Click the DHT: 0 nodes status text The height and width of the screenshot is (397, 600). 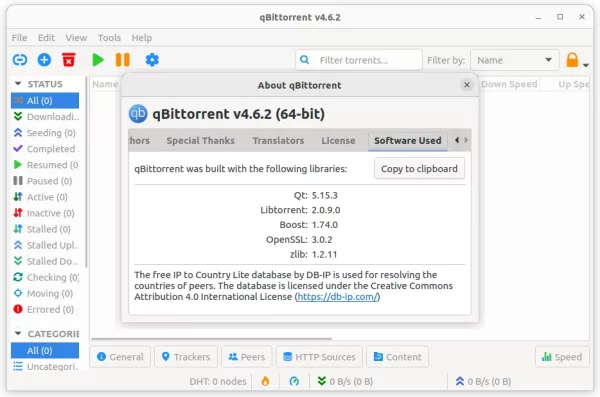(x=218, y=381)
